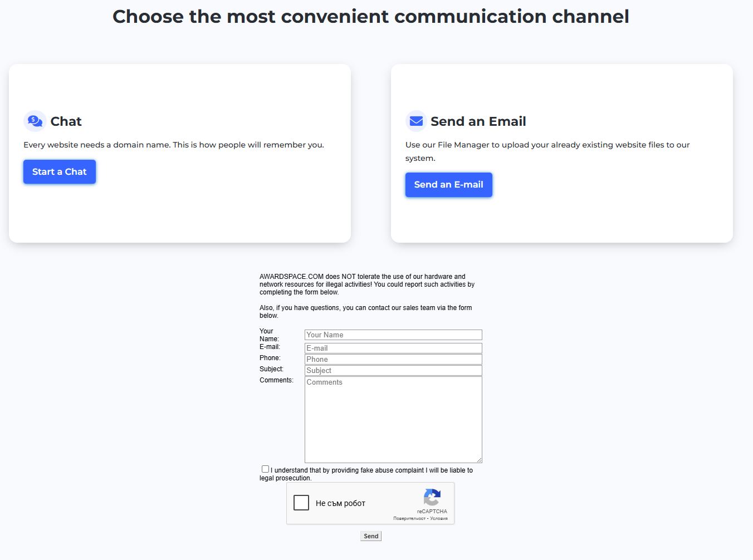Click the envelope icon beside Send an Email
Screen dimensions: 753x560
[416, 121]
